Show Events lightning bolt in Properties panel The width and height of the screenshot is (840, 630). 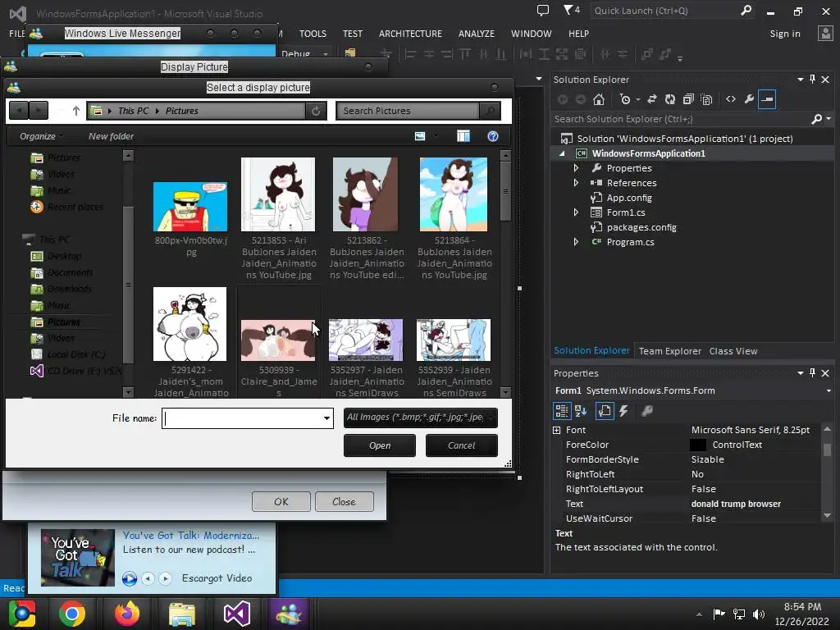pyautogui.click(x=623, y=411)
